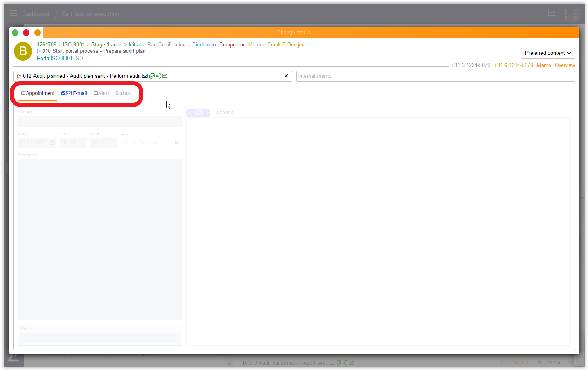This screenshot has height=370, width=588.
Task: Uncheck the E-mail checkbox
Action: [x=63, y=93]
